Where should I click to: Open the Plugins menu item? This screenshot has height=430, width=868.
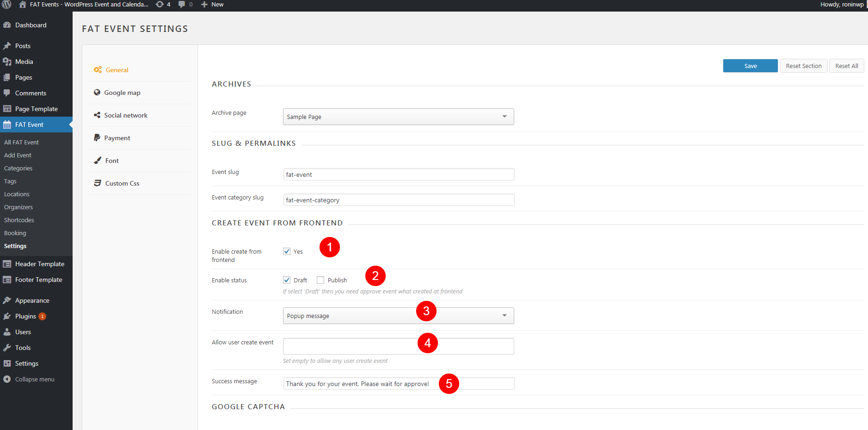(x=25, y=316)
